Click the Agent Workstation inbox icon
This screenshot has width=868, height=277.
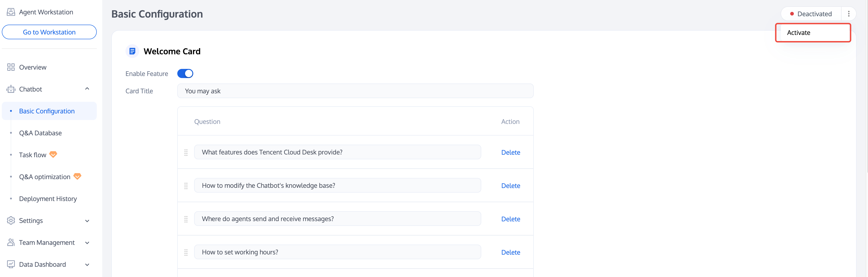(11, 12)
